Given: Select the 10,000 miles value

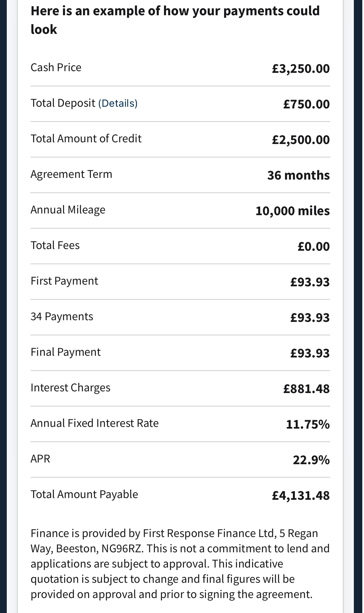Looking at the screenshot, I should 292,211.
